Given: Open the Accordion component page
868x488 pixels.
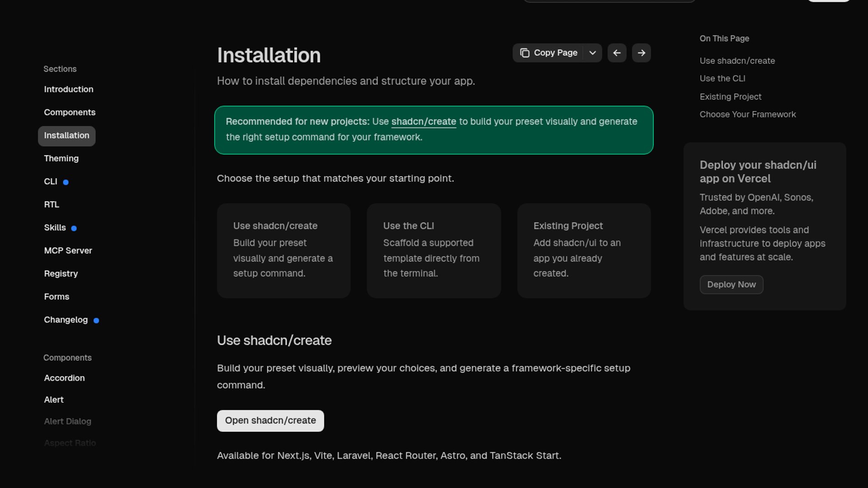Looking at the screenshot, I should [x=64, y=378].
